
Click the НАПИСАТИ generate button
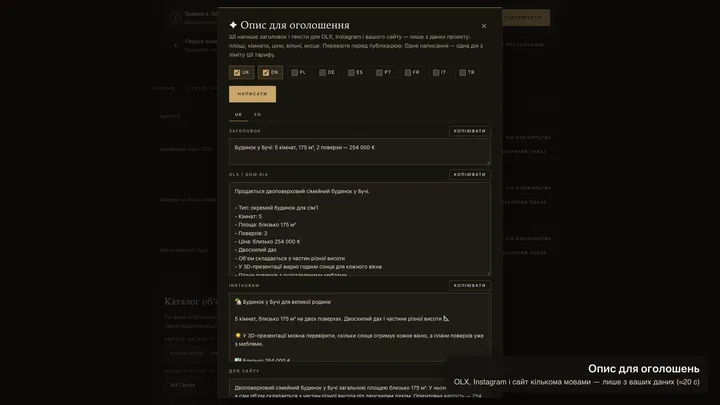253,94
